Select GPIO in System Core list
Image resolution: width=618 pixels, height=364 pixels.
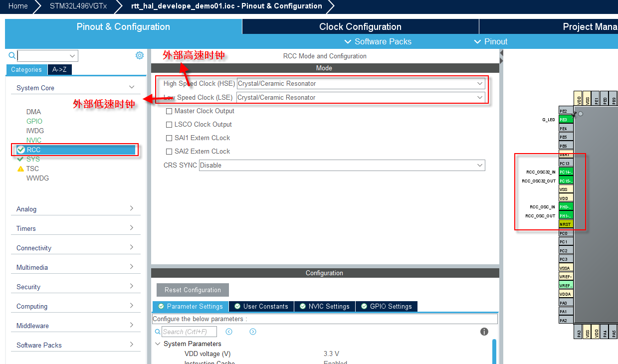[x=34, y=121]
